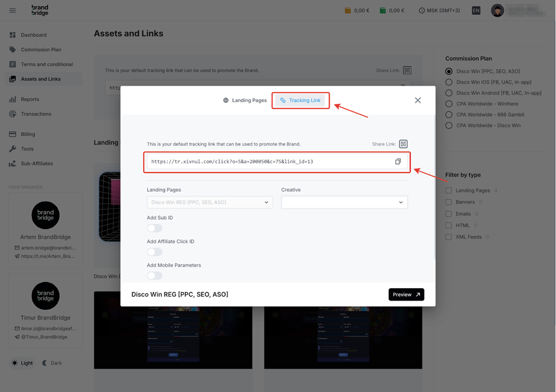Click the Terms and conditional document icon
This screenshot has width=556, height=392.
[x=13, y=64]
